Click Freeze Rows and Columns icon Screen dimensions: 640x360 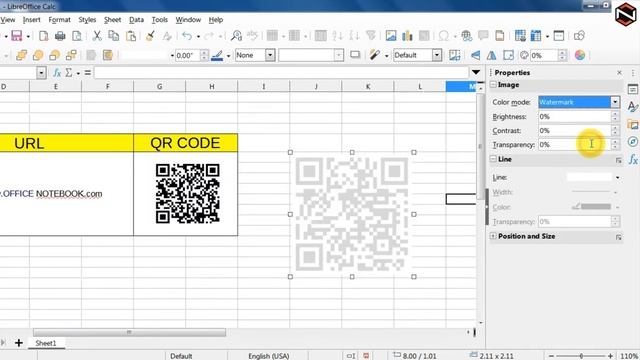coord(536,36)
